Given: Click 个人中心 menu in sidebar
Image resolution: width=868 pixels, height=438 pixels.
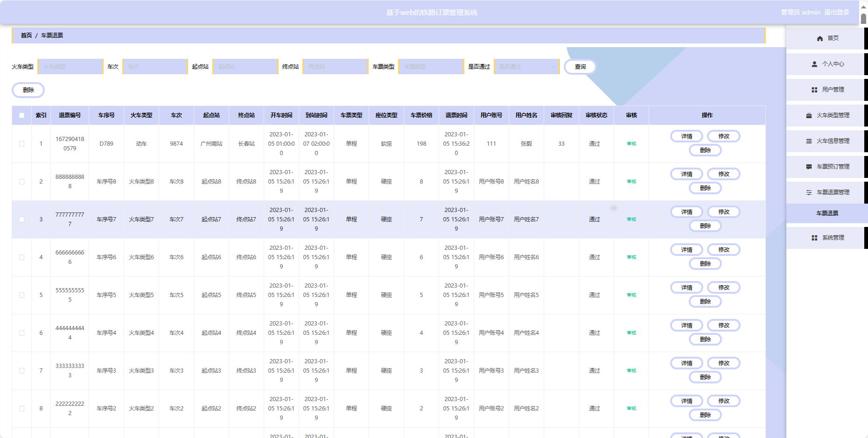Looking at the screenshot, I should point(827,64).
